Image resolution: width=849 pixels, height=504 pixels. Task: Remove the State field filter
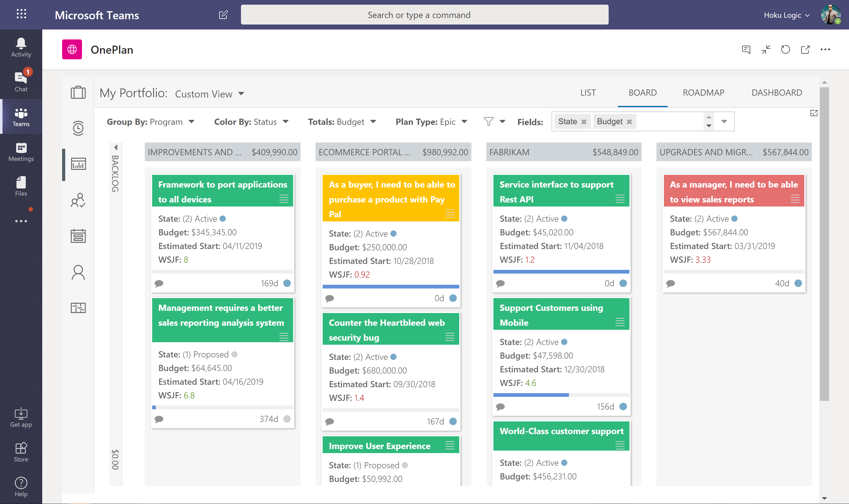click(x=583, y=122)
